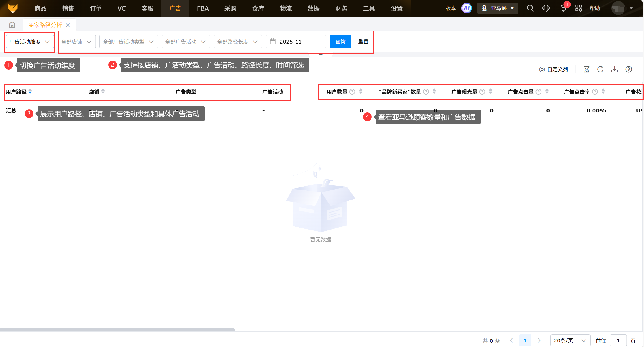Screen dimensions: 644x347
Task: Open the FBA menu
Action: coord(203,8)
